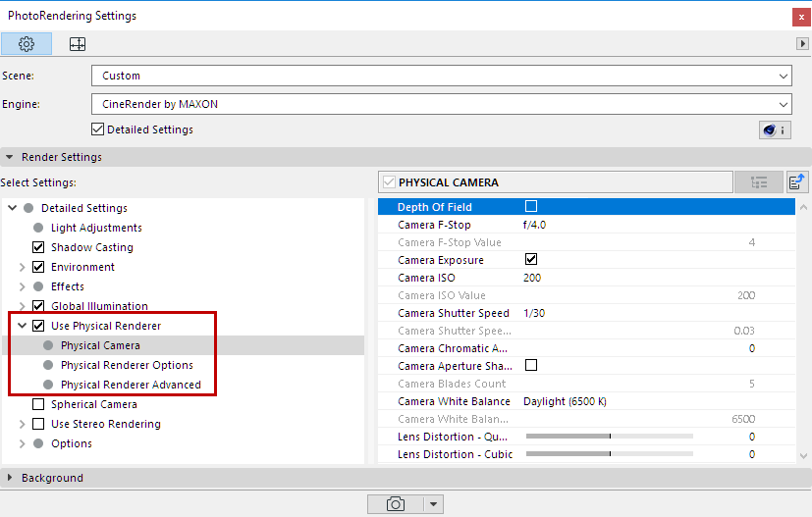Collapse the Detailed Settings tree node

(x=13, y=208)
